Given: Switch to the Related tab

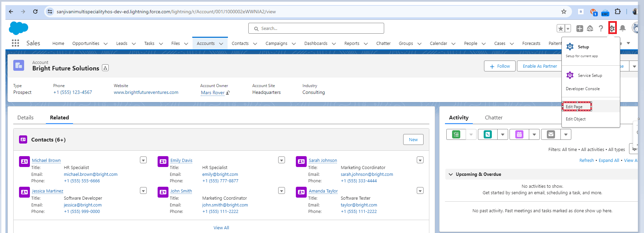Looking at the screenshot, I should (x=59, y=117).
